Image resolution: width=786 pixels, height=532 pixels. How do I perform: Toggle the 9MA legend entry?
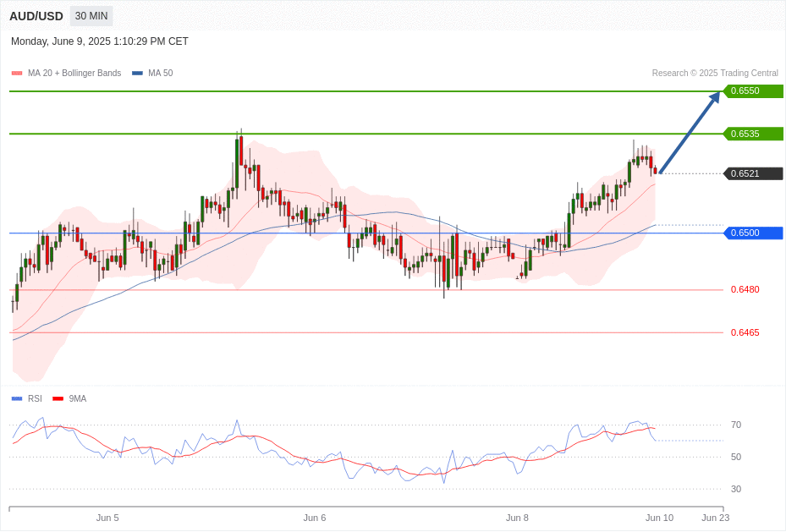click(x=69, y=398)
